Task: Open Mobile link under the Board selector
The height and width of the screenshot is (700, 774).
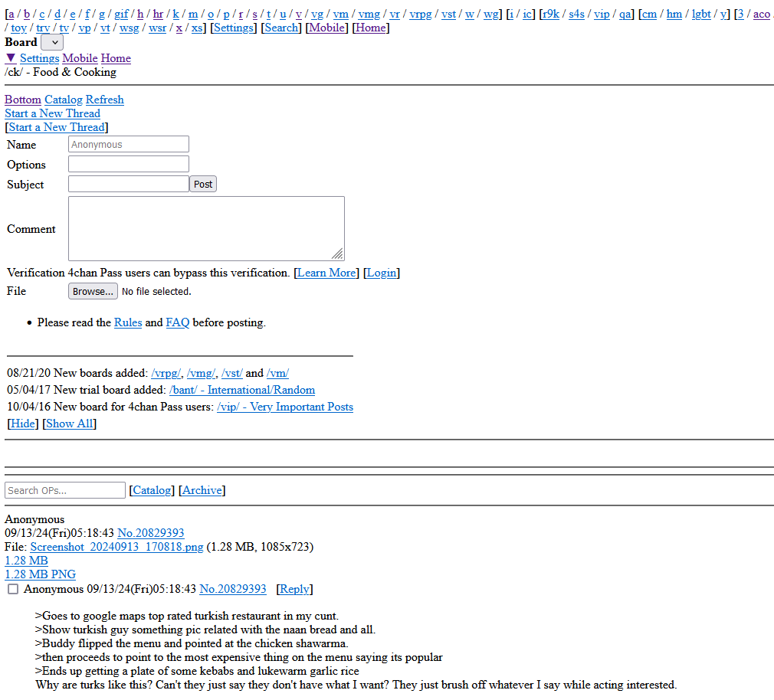Action: coord(80,58)
